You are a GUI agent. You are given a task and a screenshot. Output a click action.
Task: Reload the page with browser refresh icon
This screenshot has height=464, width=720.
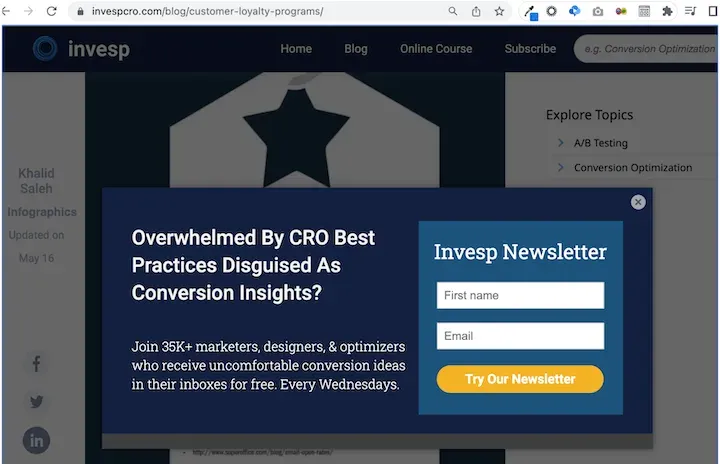[x=51, y=11]
